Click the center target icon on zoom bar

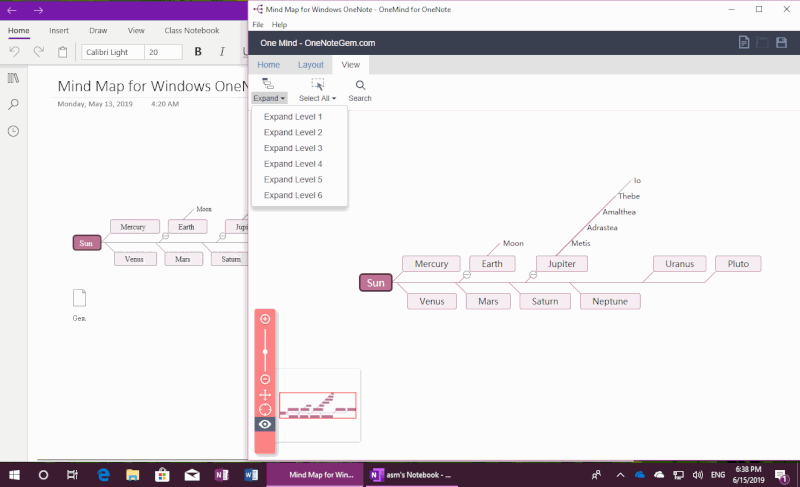(265, 409)
